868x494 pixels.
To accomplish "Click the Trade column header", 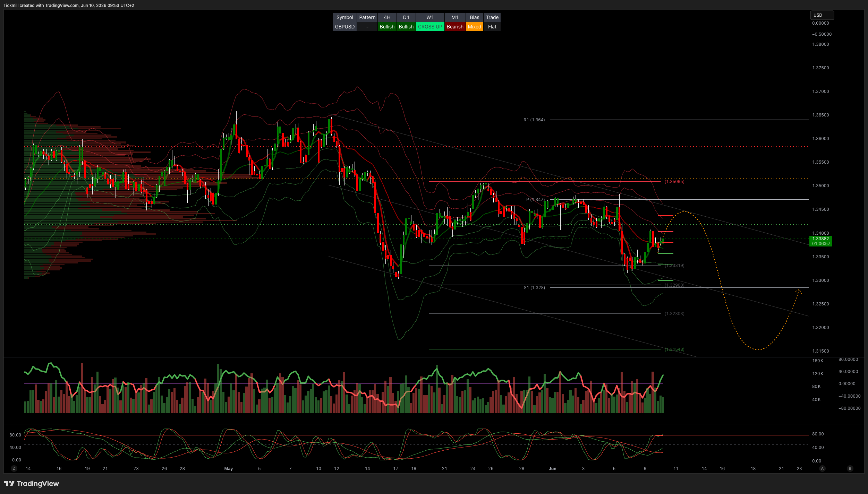I will tap(492, 17).
